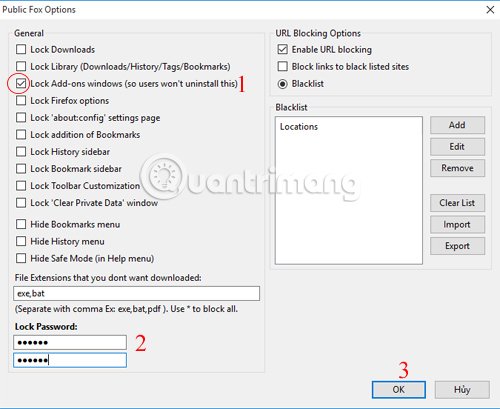The width and height of the screenshot is (500, 409).
Task: Focus the password confirmation field
Action: (70, 360)
